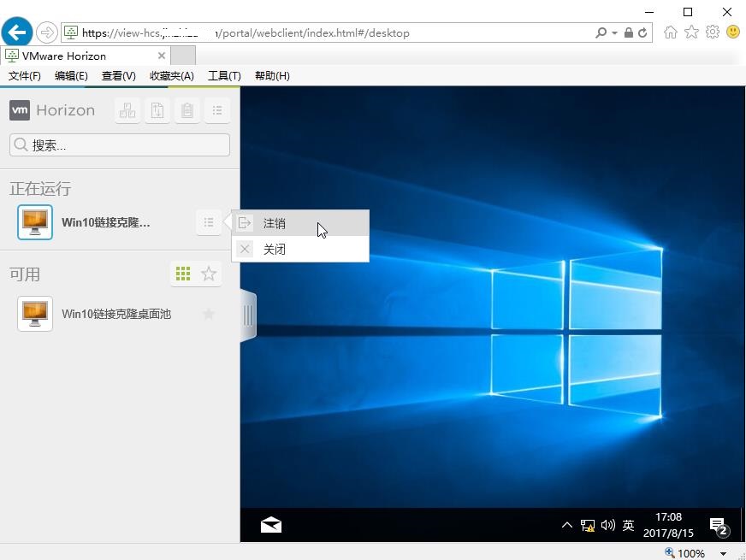Open the file transfer panel in Horizon

(x=157, y=110)
